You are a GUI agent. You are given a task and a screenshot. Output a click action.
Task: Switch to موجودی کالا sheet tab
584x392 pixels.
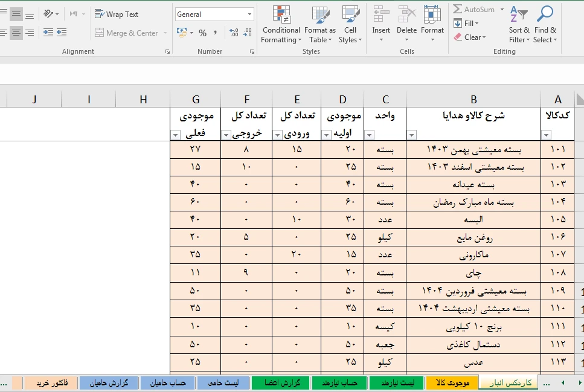coord(451,383)
